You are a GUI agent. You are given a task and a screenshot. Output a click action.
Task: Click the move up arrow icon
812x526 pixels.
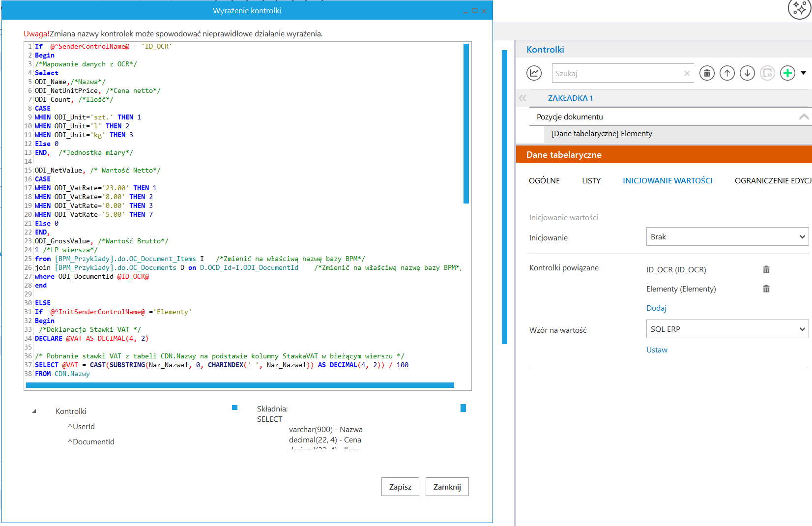tap(727, 73)
